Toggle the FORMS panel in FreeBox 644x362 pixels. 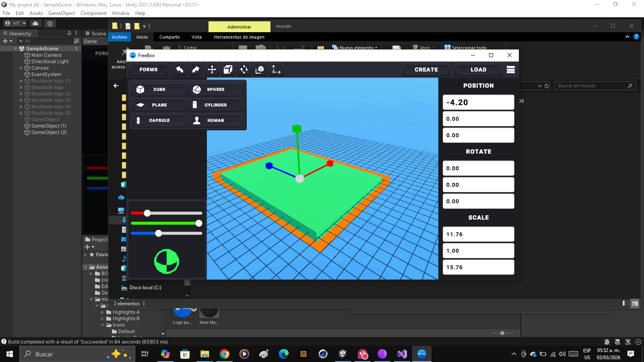coord(149,70)
